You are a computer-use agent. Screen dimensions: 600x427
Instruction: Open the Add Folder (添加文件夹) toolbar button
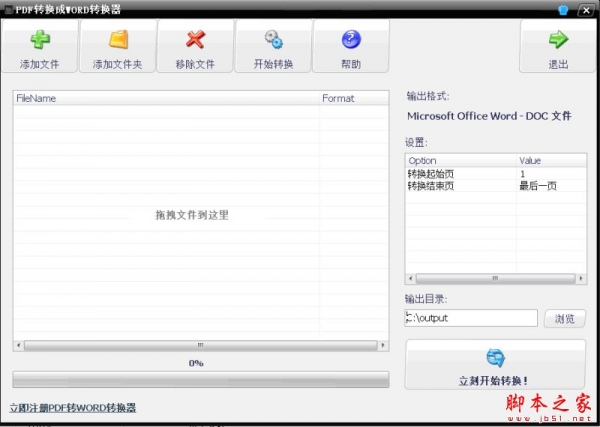[117, 46]
